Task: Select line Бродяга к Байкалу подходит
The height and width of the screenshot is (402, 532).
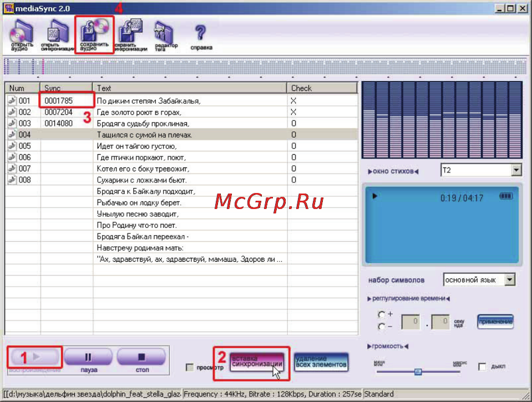Action: click(146, 191)
